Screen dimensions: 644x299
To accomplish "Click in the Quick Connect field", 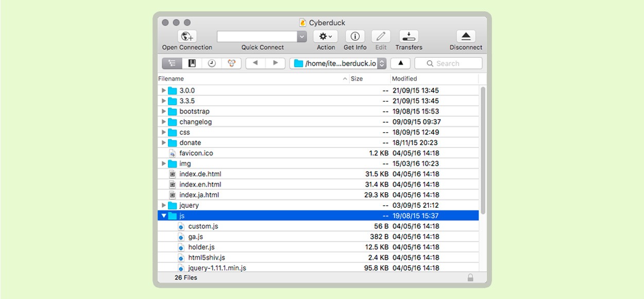I will tap(257, 37).
